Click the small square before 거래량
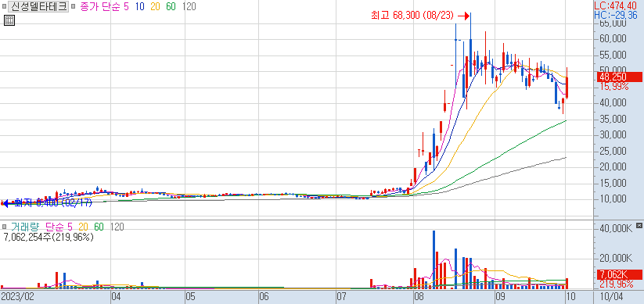The width and height of the screenshot is (644, 304). tap(4, 227)
